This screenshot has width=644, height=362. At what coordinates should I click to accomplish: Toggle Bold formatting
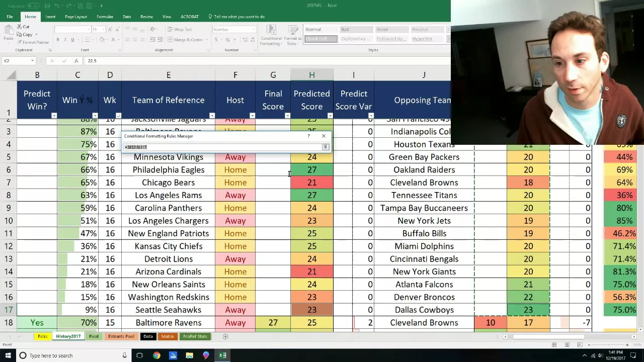(58, 40)
